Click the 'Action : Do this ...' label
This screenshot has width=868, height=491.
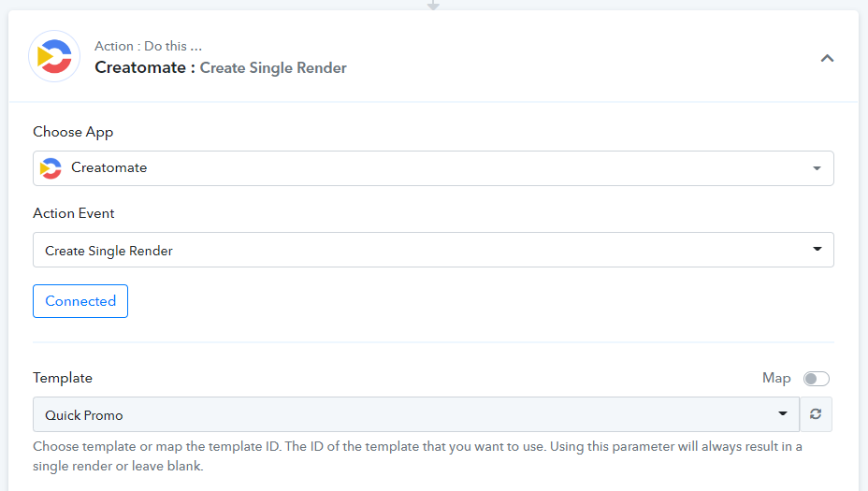pos(148,46)
